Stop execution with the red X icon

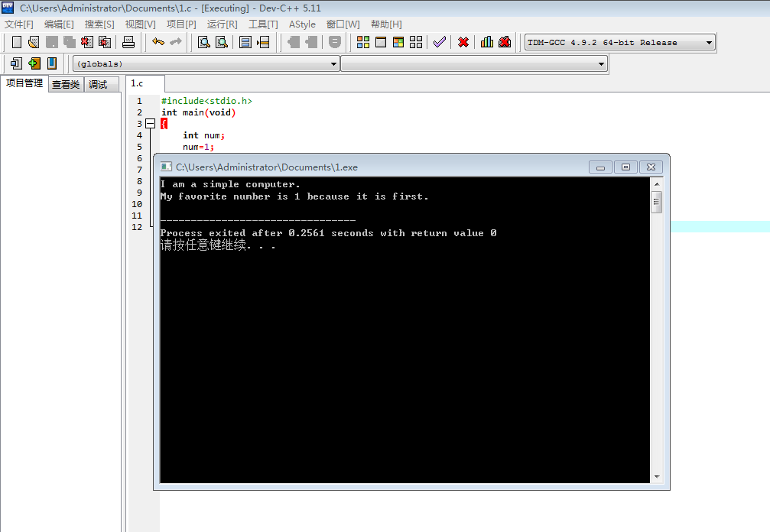tap(463, 42)
